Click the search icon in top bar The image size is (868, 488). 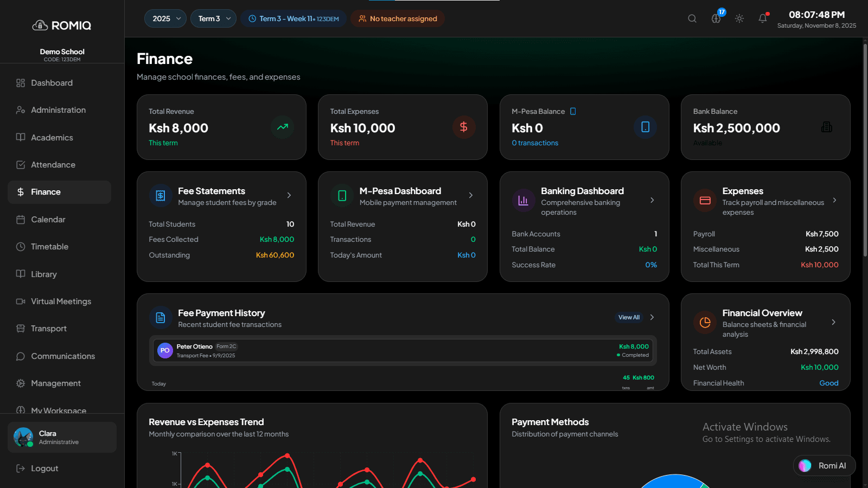pos(692,18)
